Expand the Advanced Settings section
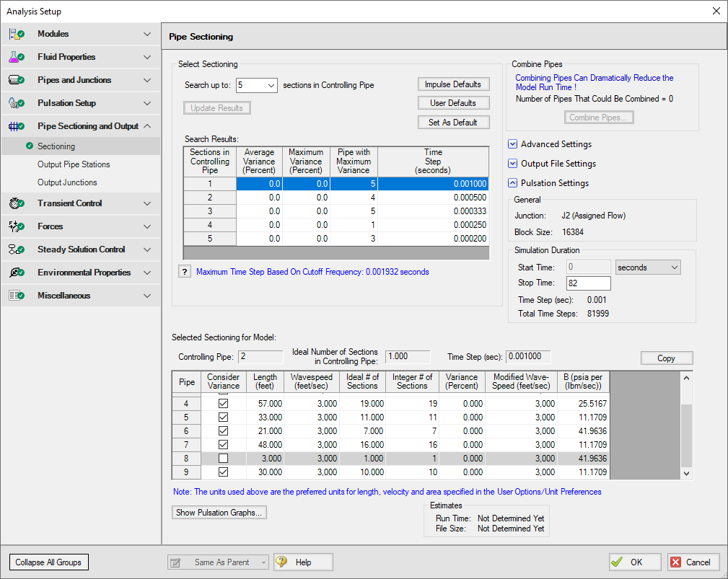Viewport: 728px width, 579px height. [x=512, y=144]
